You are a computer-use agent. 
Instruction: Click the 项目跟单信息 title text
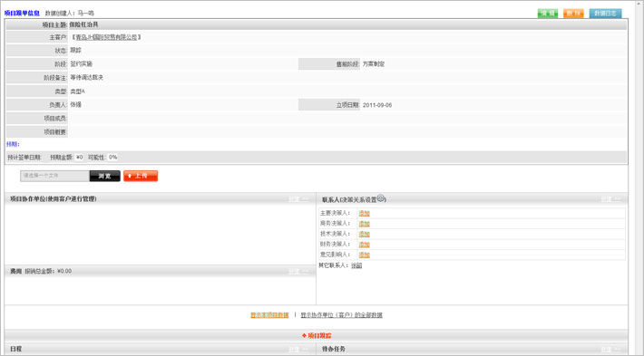(22, 13)
